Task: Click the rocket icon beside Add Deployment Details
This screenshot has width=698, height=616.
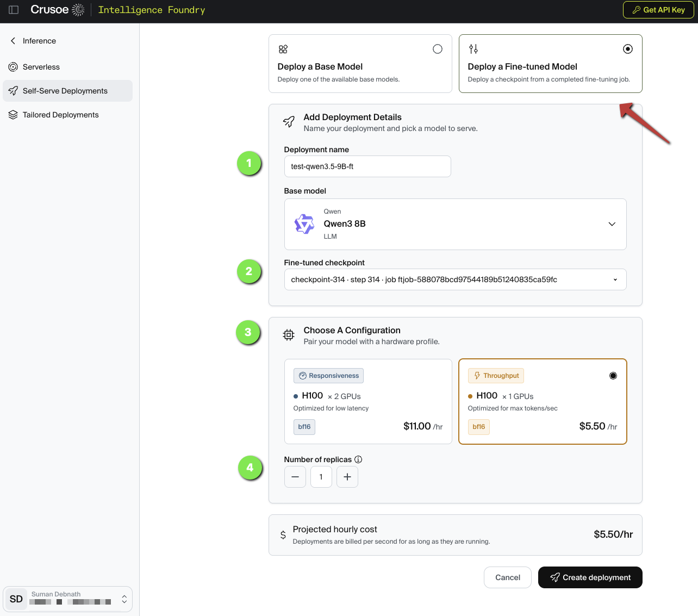Action: pos(289,121)
